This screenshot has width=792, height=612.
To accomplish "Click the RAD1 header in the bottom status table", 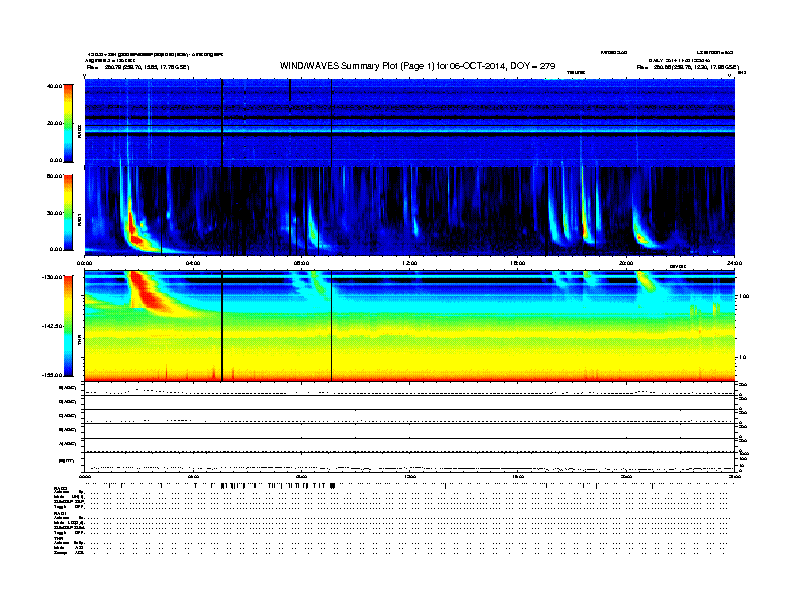I will coord(60,513).
